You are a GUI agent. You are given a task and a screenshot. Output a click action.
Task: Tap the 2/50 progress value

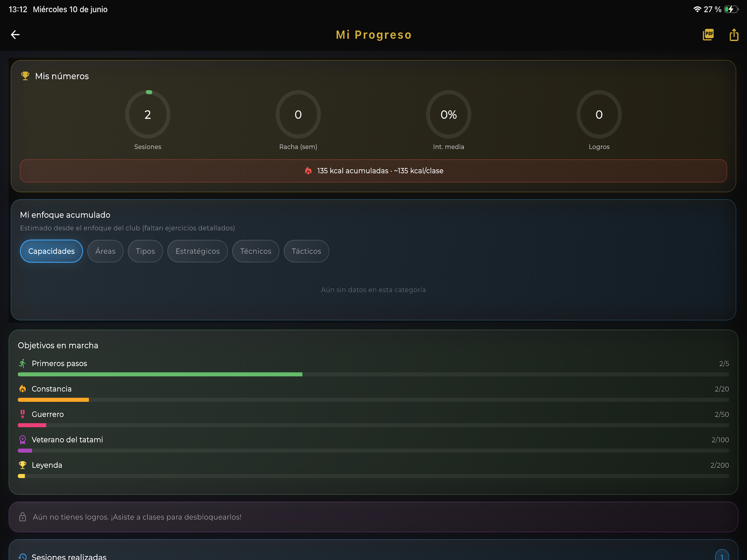[x=722, y=414]
